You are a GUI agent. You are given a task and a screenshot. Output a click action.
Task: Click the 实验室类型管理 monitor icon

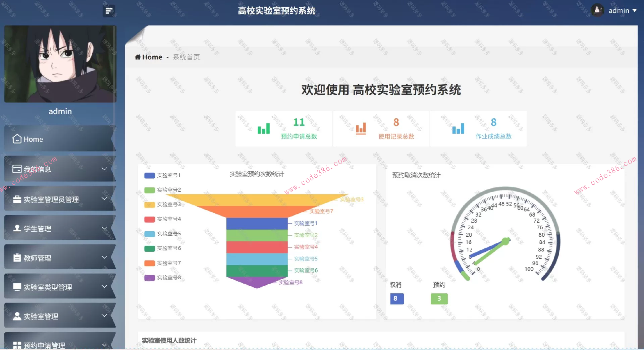17,287
